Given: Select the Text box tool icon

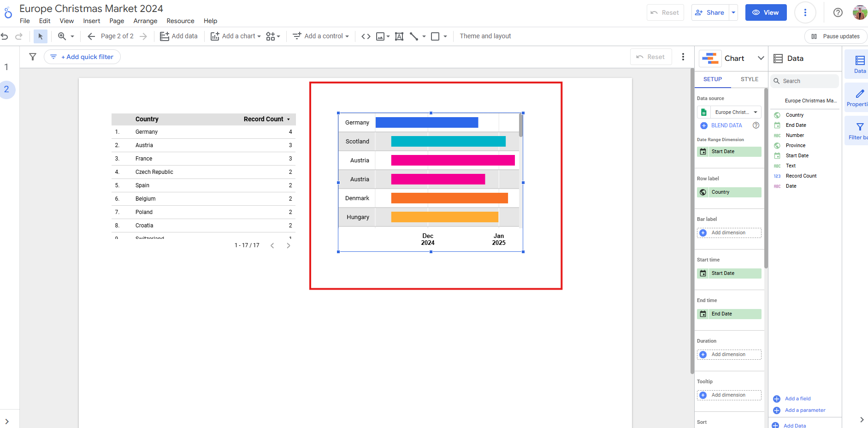Looking at the screenshot, I should point(399,36).
